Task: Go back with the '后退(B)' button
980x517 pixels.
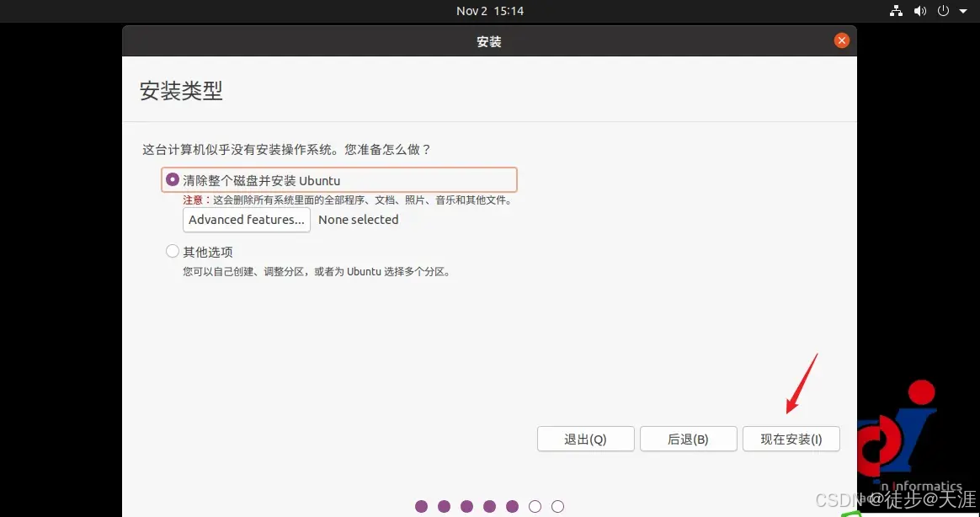Action: tap(688, 439)
